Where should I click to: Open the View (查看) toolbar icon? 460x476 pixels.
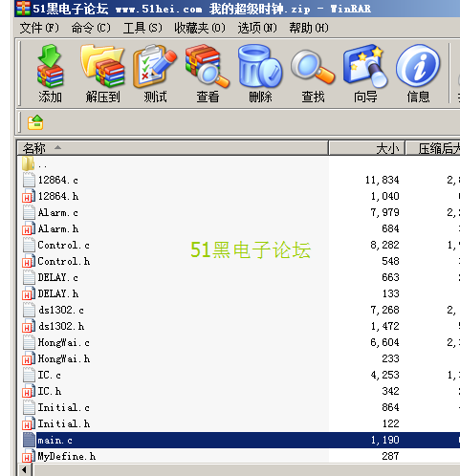tap(208, 66)
